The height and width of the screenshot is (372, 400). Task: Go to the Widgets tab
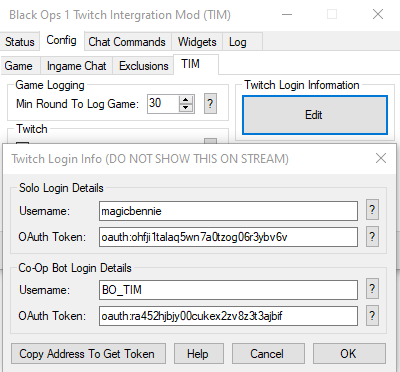point(197,42)
